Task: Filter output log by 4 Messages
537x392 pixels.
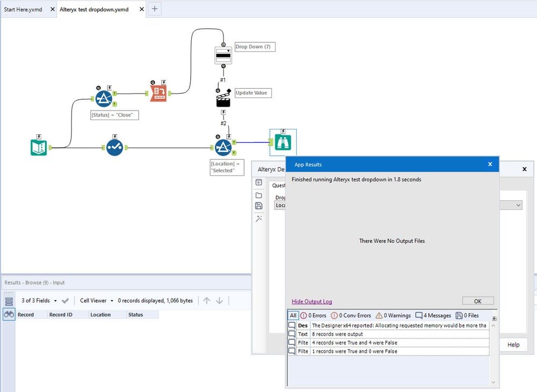Action: point(433,315)
